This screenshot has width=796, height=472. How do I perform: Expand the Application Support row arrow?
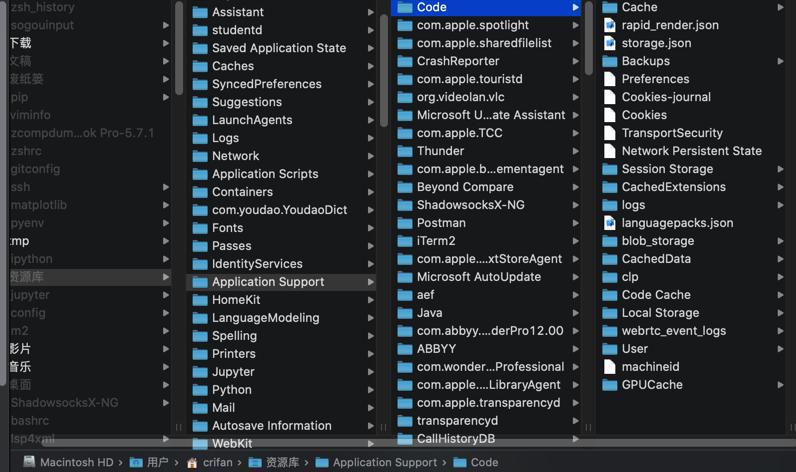tap(371, 282)
